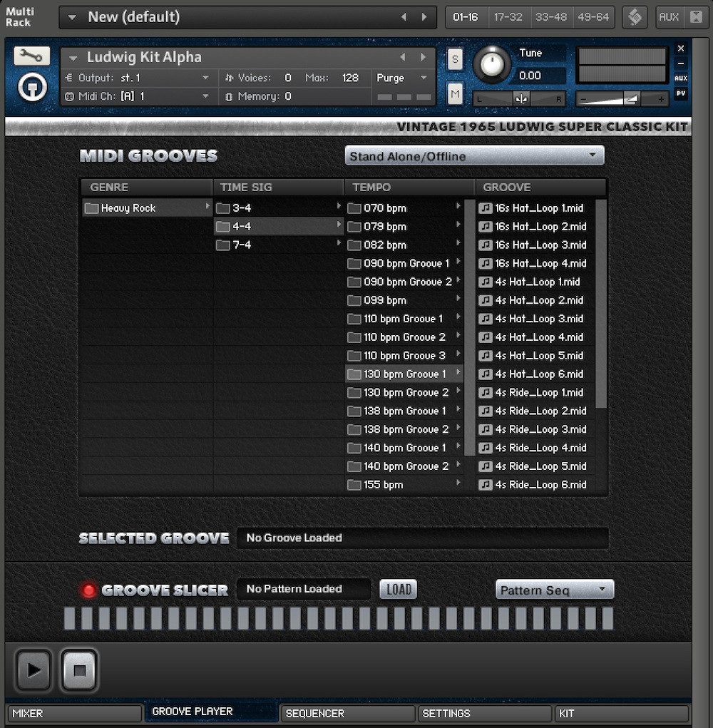The width and height of the screenshot is (713, 728).
Task: Select next instrument preset arrow
Action: 423,57
